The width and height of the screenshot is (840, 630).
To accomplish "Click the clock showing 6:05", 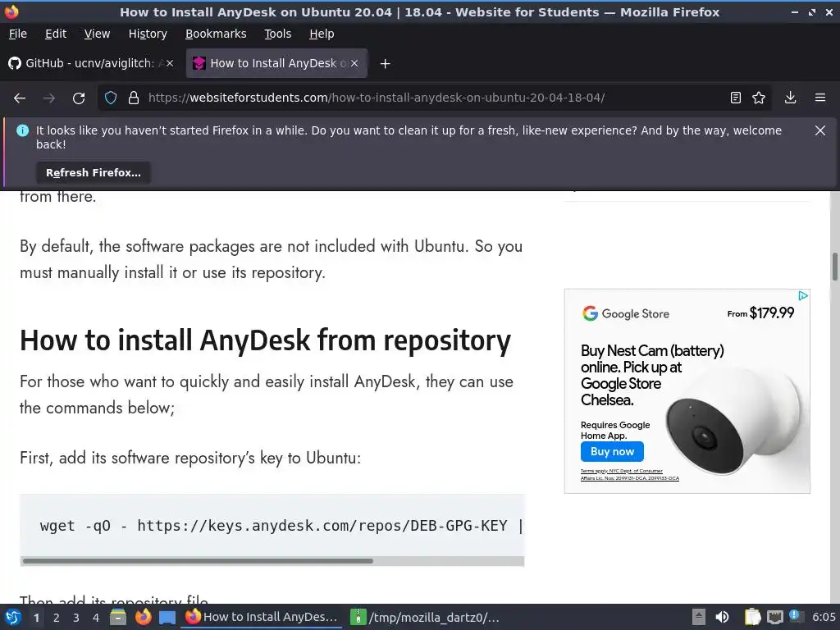I will tap(824, 617).
